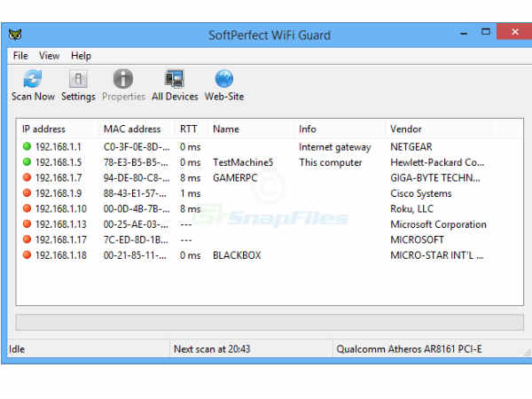Sort by Info column header
The height and width of the screenshot is (399, 532).
pos(308,129)
